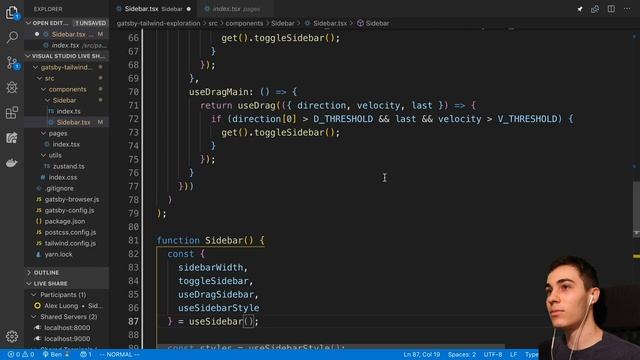Open gatsby-config.js file

pyautogui.click(x=66, y=211)
